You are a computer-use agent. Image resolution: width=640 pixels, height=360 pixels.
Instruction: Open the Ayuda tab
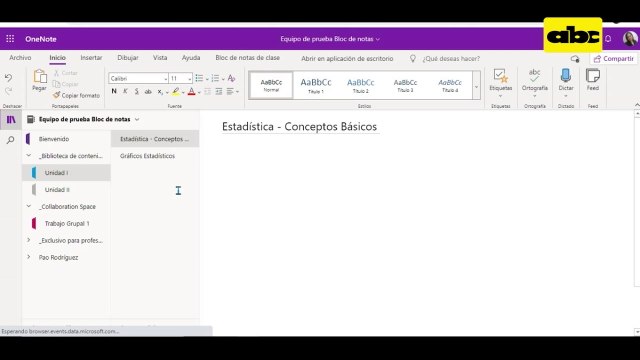191,58
